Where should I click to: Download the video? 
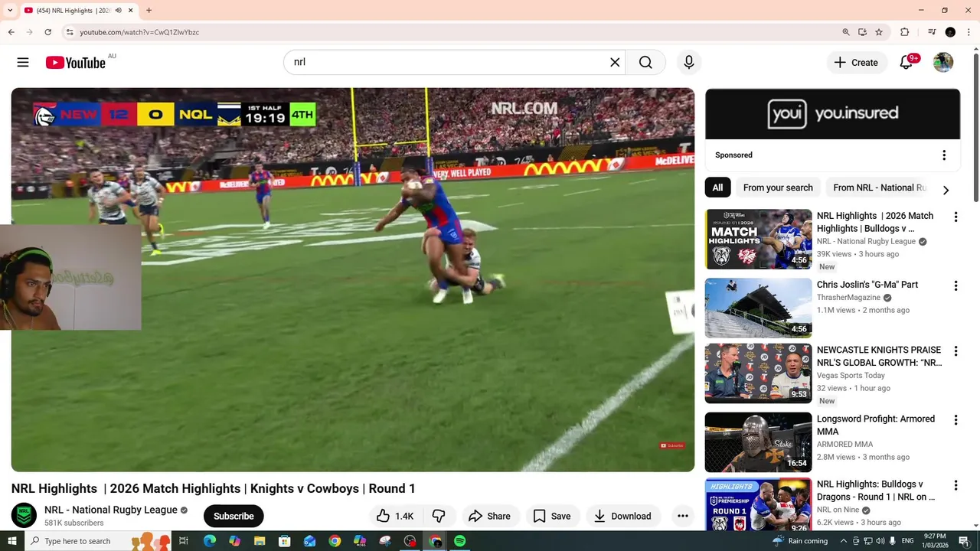point(622,516)
